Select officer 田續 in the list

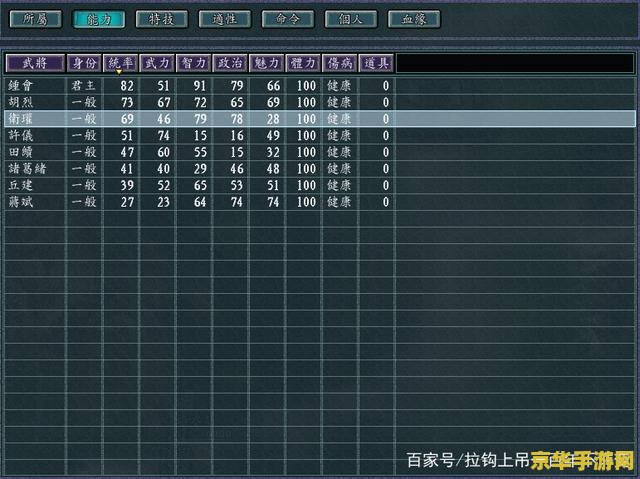(20, 152)
